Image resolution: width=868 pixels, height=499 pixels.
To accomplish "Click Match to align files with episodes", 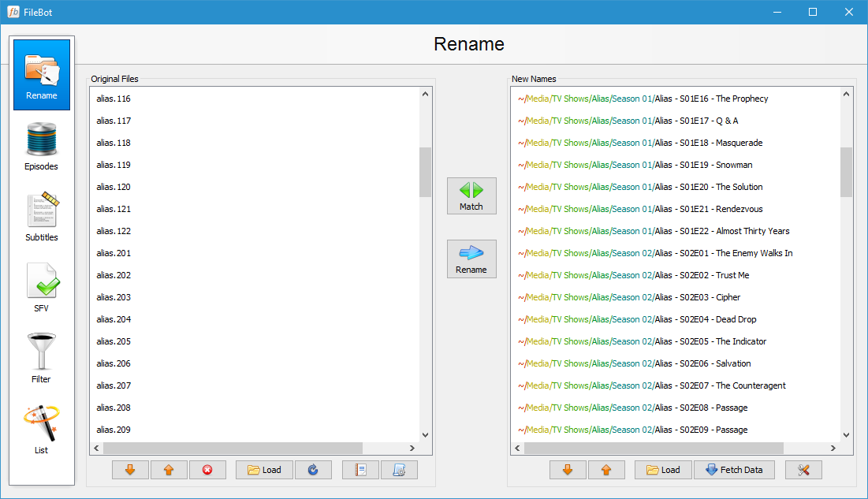I will 471,196.
